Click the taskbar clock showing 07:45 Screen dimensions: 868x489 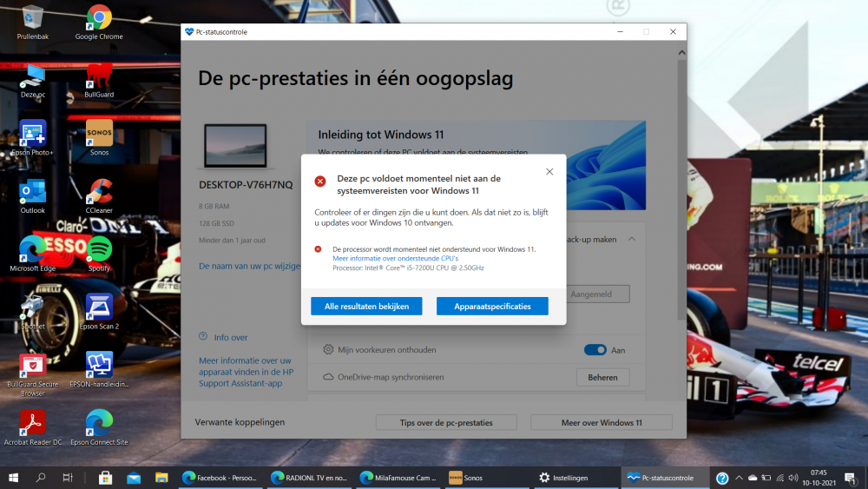click(819, 478)
